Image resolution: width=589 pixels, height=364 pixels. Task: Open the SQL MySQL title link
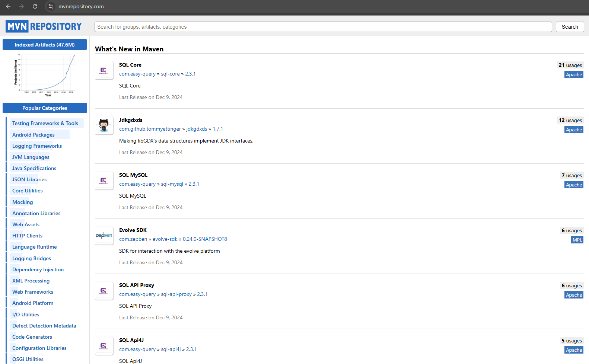[133, 175]
